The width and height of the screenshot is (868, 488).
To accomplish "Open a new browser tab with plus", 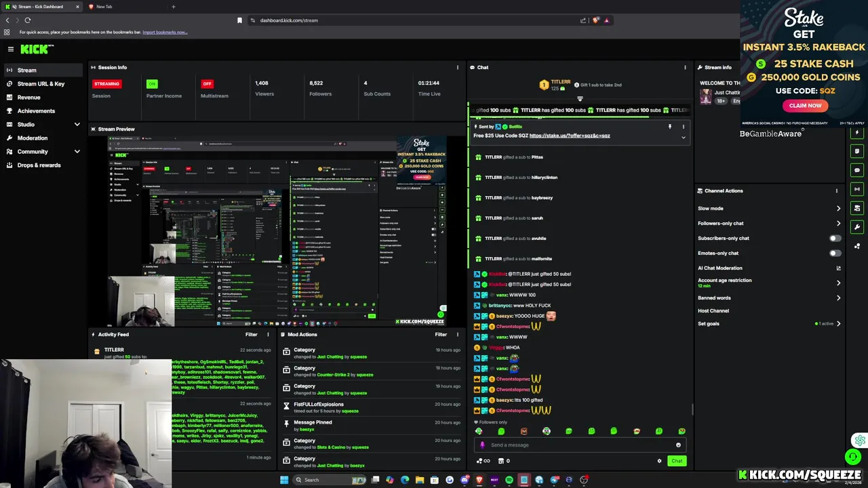I will point(173,7).
